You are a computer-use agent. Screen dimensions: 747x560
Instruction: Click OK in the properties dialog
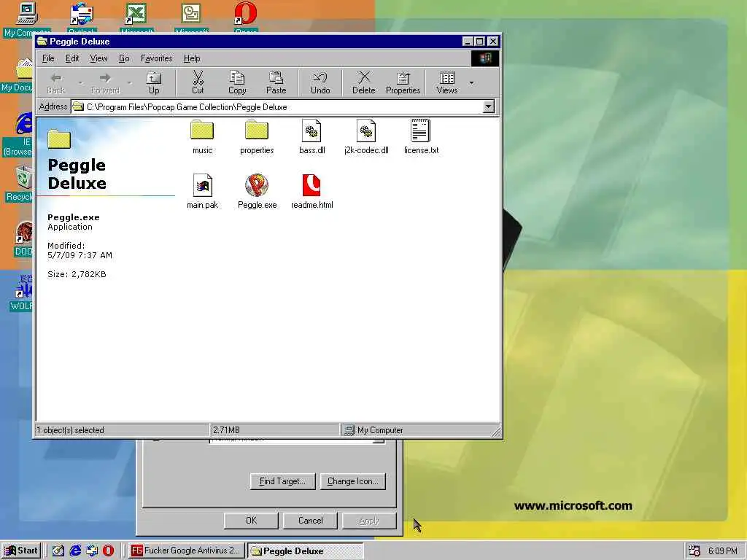click(251, 521)
